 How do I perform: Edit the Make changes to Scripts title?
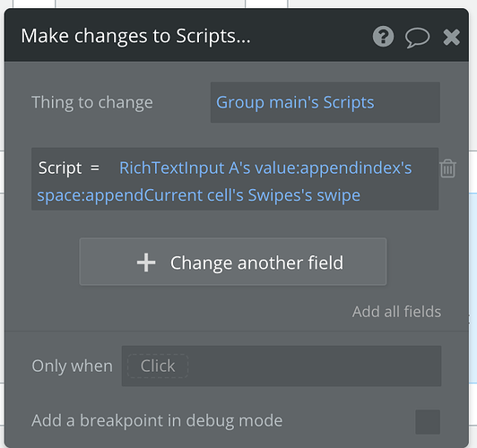(135, 36)
